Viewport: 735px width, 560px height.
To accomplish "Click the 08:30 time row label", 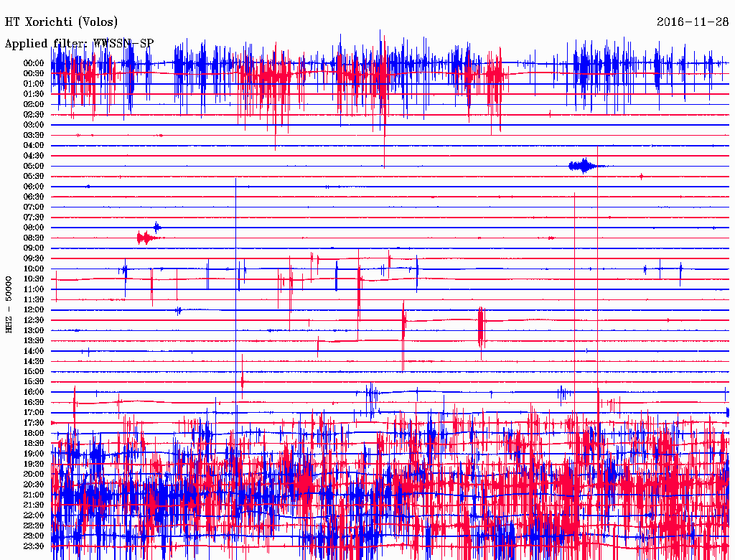I will click(34, 238).
